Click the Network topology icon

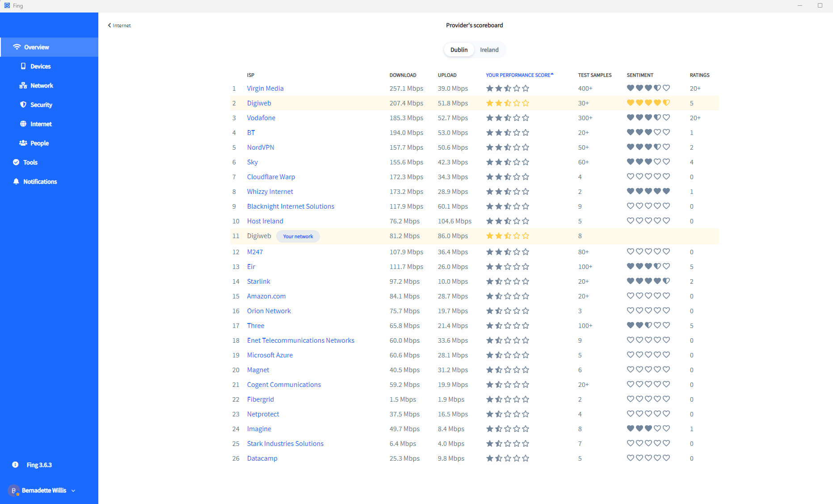click(23, 85)
